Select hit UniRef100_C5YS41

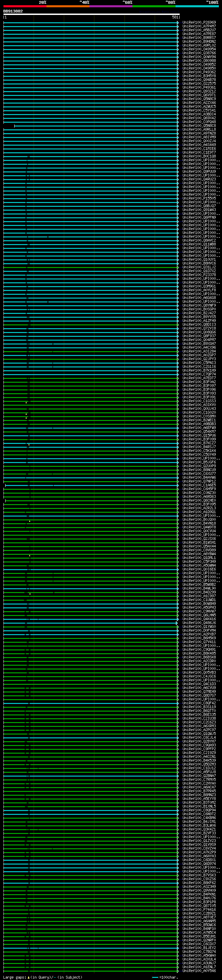point(199,110)
